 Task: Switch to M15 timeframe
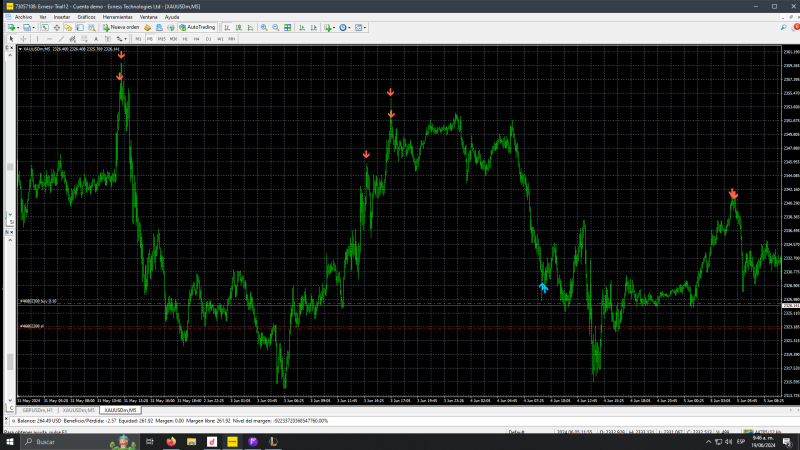(x=162, y=39)
